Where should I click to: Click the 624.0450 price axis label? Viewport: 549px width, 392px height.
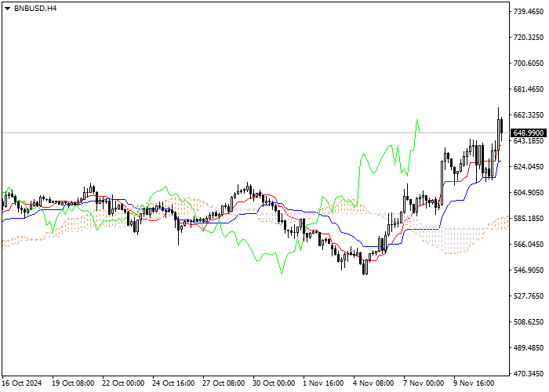click(529, 166)
